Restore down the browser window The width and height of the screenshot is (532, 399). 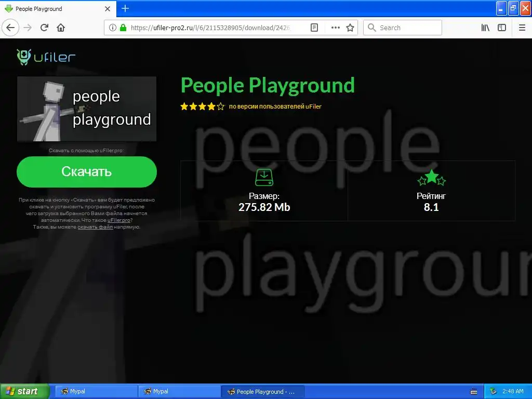coord(513,8)
